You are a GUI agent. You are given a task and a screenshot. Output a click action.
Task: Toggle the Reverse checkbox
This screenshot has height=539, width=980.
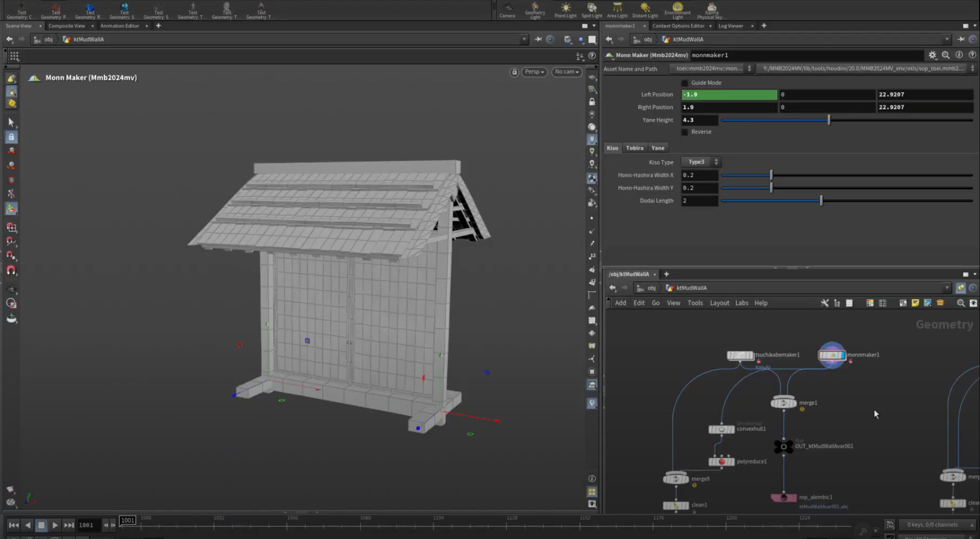(685, 132)
